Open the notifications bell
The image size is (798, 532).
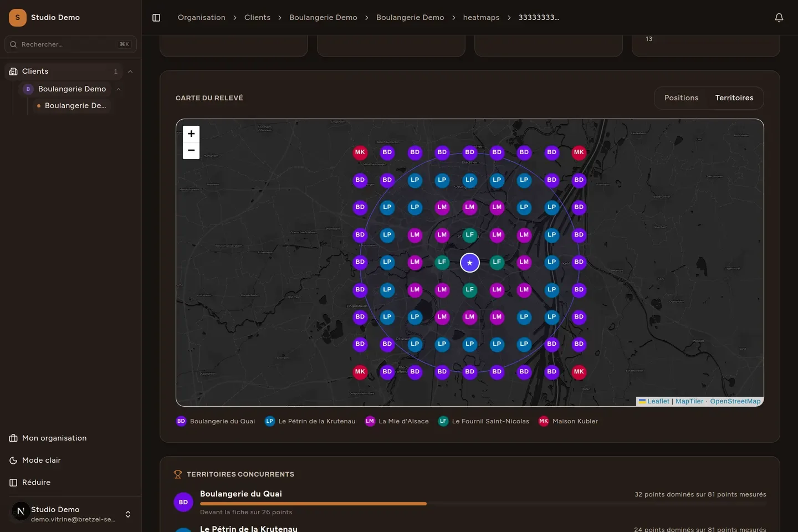click(779, 18)
